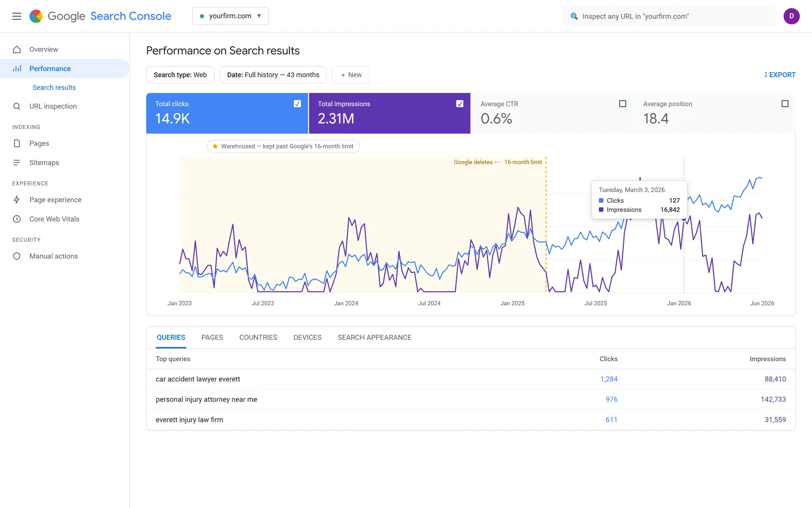Click the tooltip date Tuesday, March 3, 2026
Viewport: 812px width, 508px height.
[x=632, y=190]
